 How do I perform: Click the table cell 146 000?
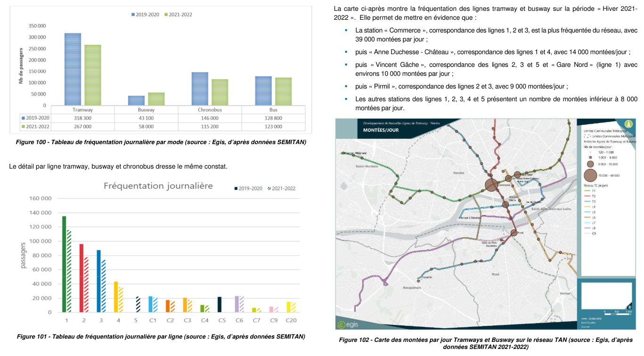click(x=210, y=118)
